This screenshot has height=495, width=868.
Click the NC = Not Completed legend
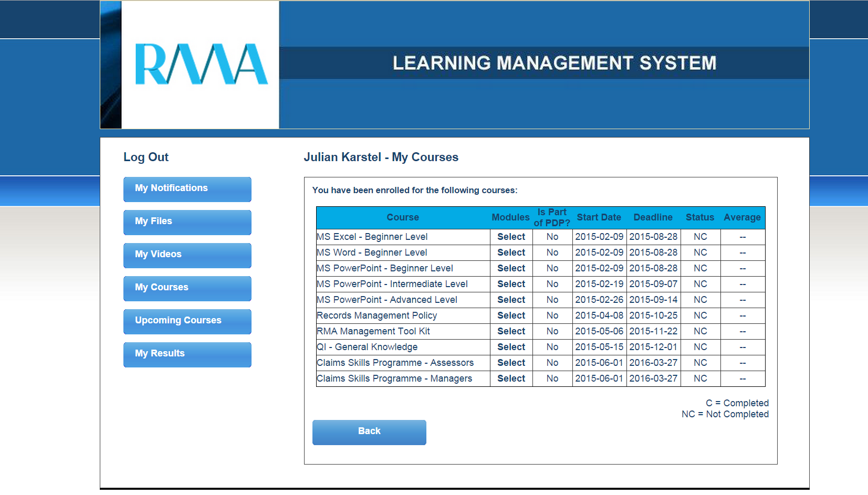[x=725, y=414]
